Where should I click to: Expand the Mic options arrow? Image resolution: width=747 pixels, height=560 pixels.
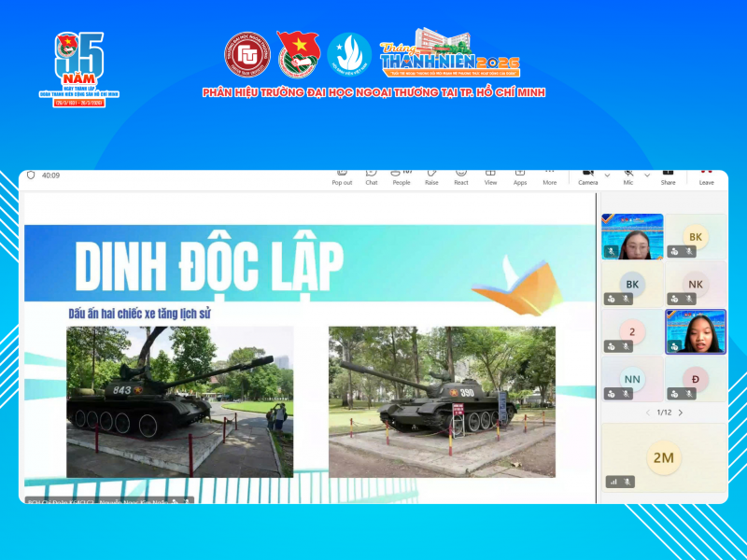[x=647, y=175]
